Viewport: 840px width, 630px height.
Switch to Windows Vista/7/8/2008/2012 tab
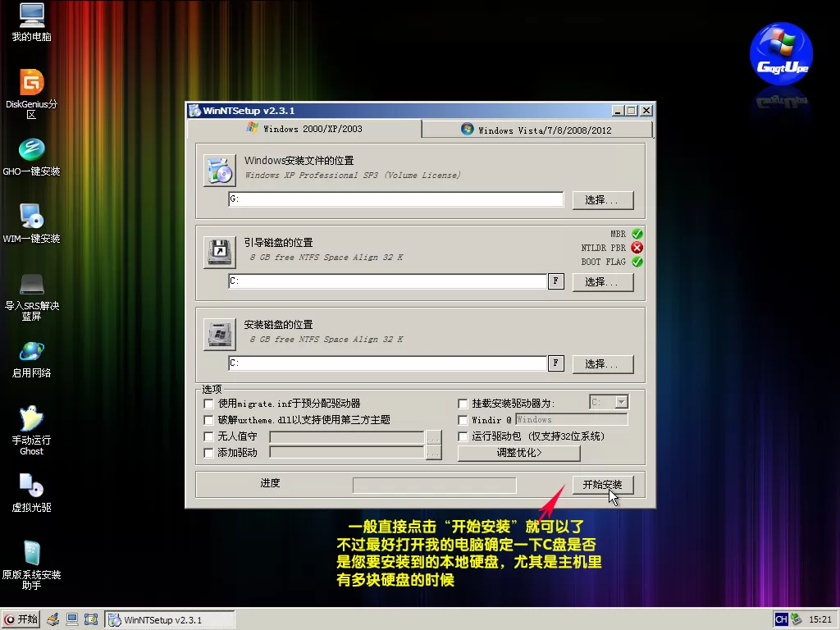pos(536,130)
